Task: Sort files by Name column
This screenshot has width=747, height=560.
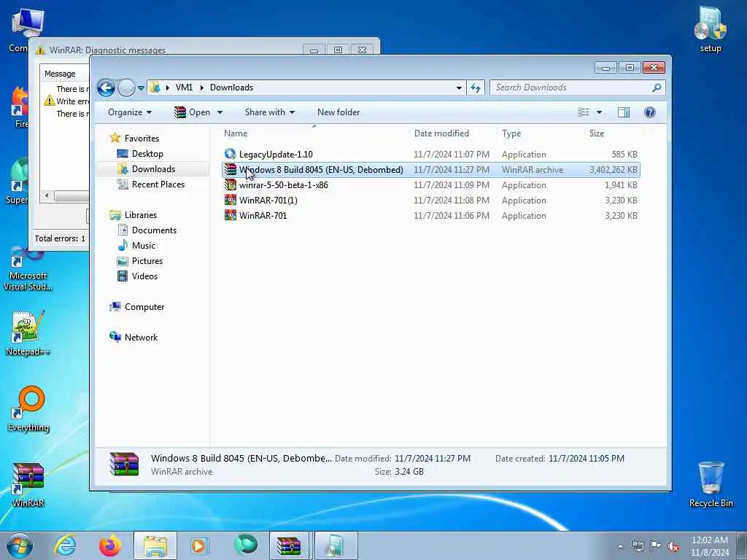Action: (x=314, y=134)
